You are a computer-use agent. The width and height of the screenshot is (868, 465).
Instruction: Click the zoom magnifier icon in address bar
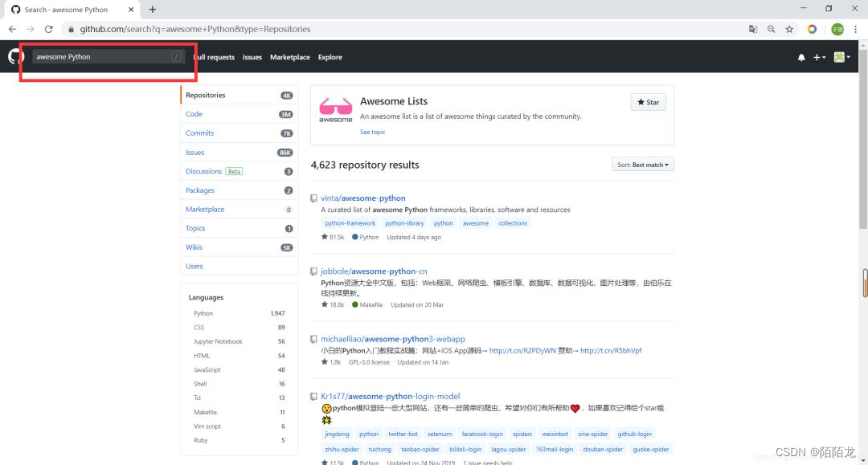[x=771, y=29]
